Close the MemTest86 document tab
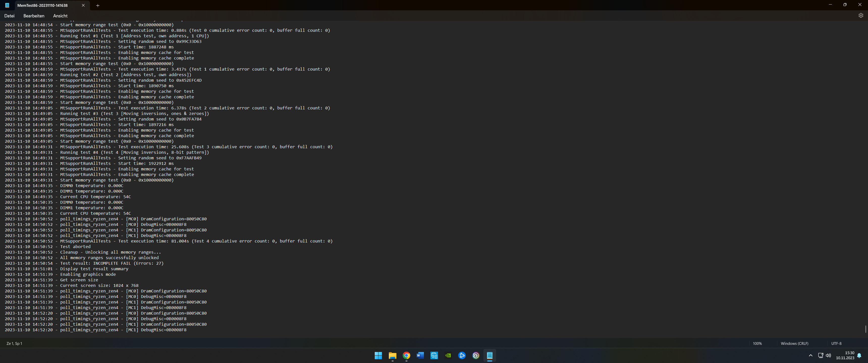This screenshot has height=363, width=868. tap(83, 5)
